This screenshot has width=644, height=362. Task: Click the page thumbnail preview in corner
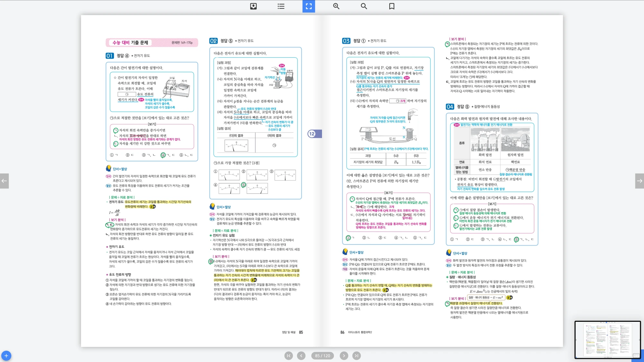(x=607, y=339)
